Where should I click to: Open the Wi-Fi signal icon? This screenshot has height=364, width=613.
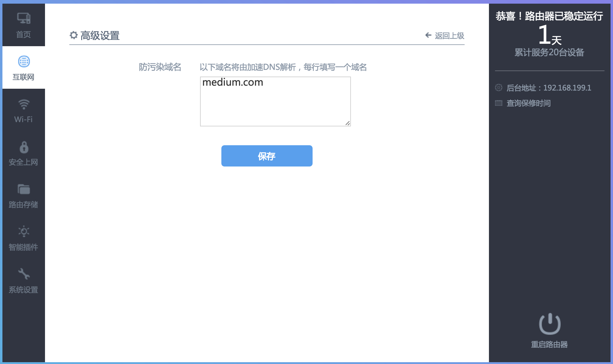click(x=24, y=104)
